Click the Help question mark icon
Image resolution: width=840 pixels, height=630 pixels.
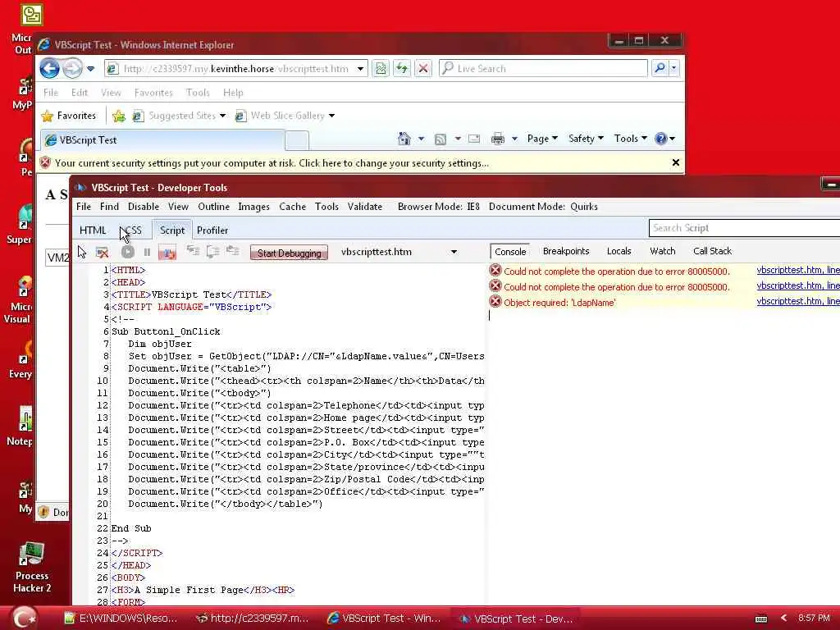point(661,139)
